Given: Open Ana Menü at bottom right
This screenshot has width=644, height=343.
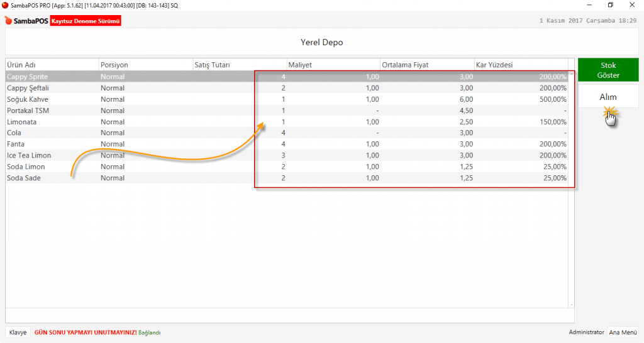Looking at the screenshot, I should (621, 332).
